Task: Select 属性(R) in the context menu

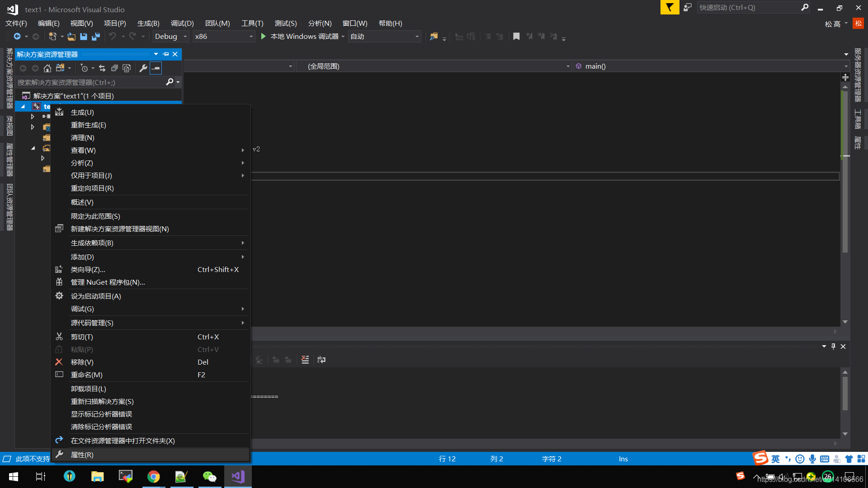Action: pyautogui.click(x=82, y=455)
